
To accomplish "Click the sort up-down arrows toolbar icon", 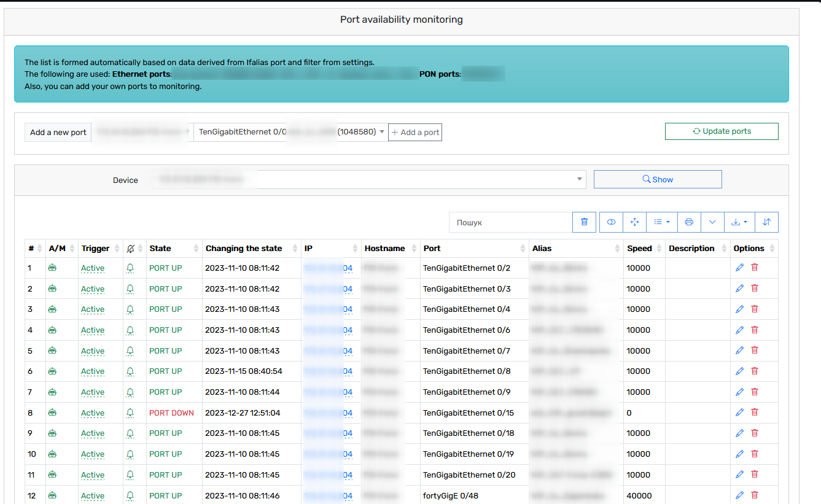I will coord(766,222).
